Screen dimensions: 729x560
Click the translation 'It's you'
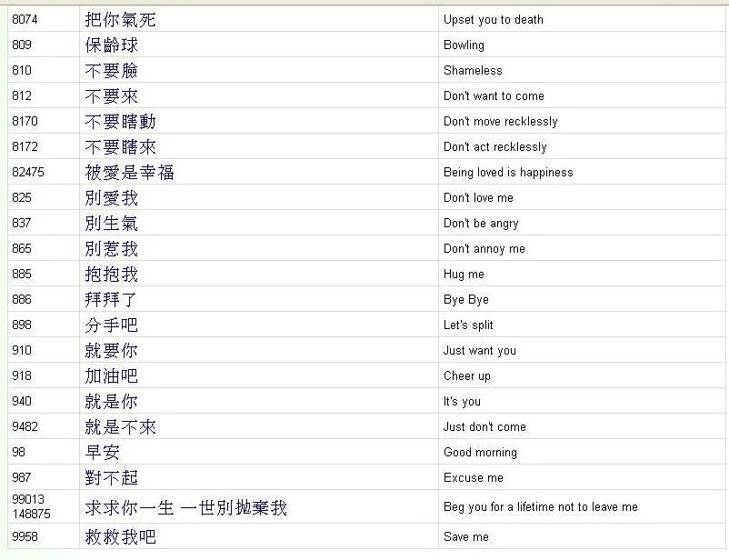point(462,402)
